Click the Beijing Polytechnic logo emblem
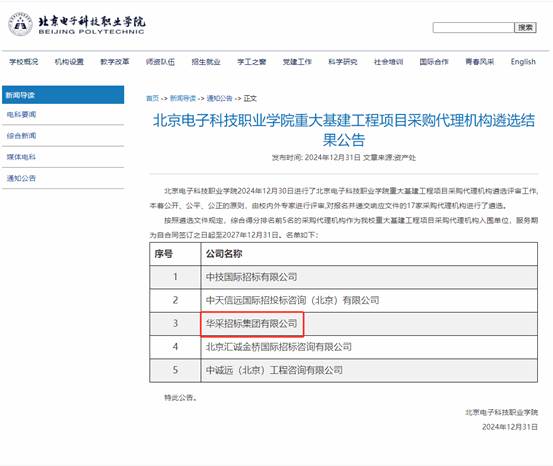The image size is (553, 466). click(20, 24)
